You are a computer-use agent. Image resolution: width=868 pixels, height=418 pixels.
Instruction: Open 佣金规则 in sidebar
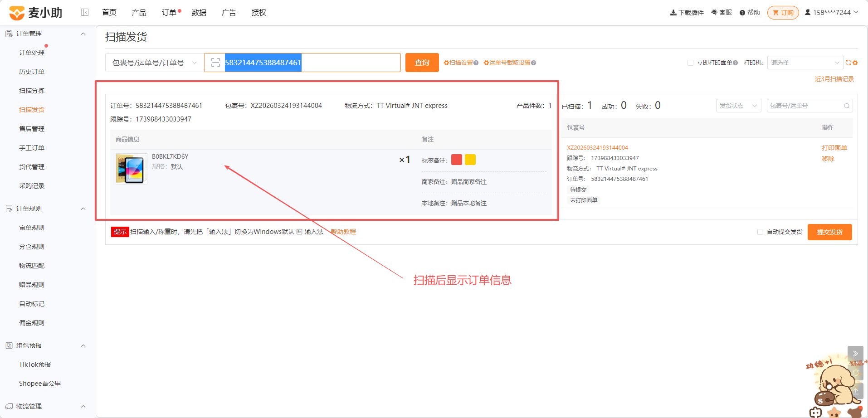[x=32, y=323]
